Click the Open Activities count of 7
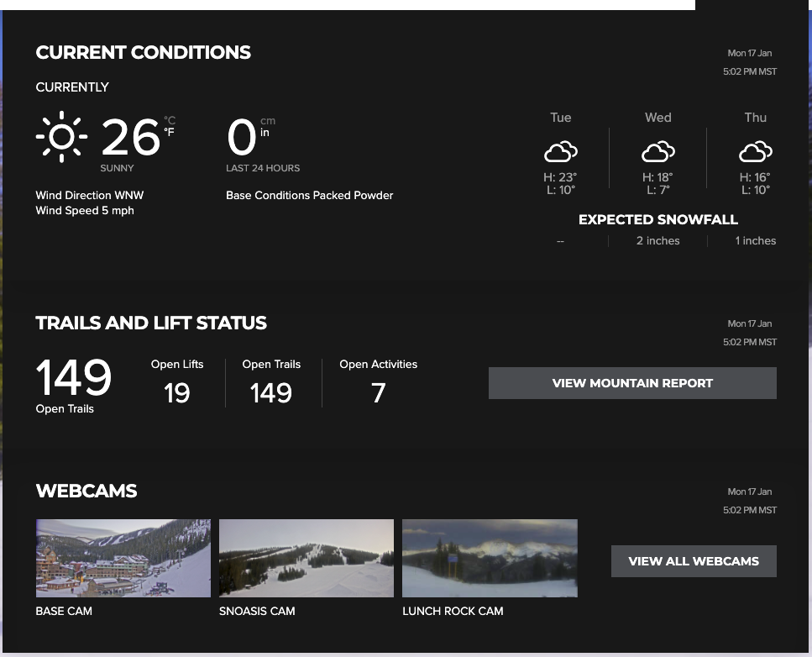812x657 pixels. pyautogui.click(x=378, y=393)
